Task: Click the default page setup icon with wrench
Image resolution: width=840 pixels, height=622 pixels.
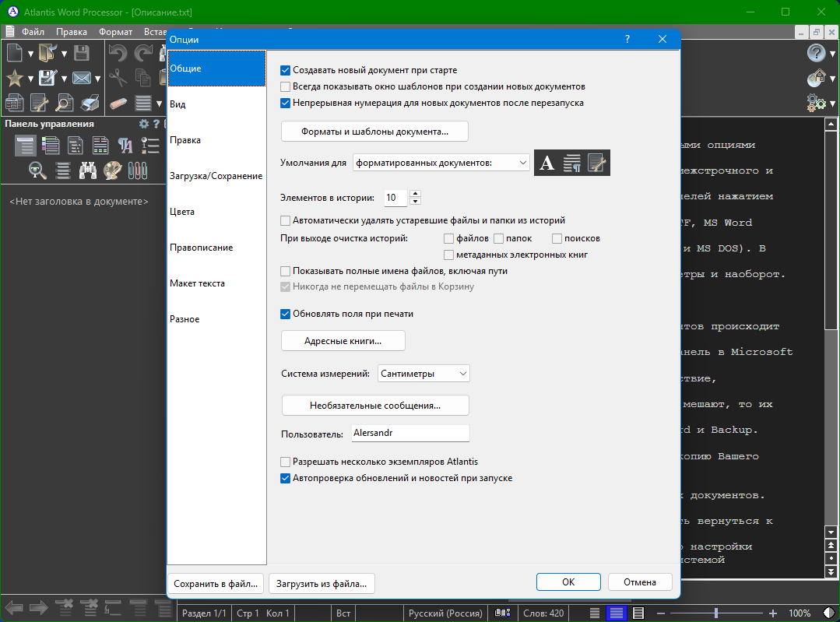Action: coord(597,163)
